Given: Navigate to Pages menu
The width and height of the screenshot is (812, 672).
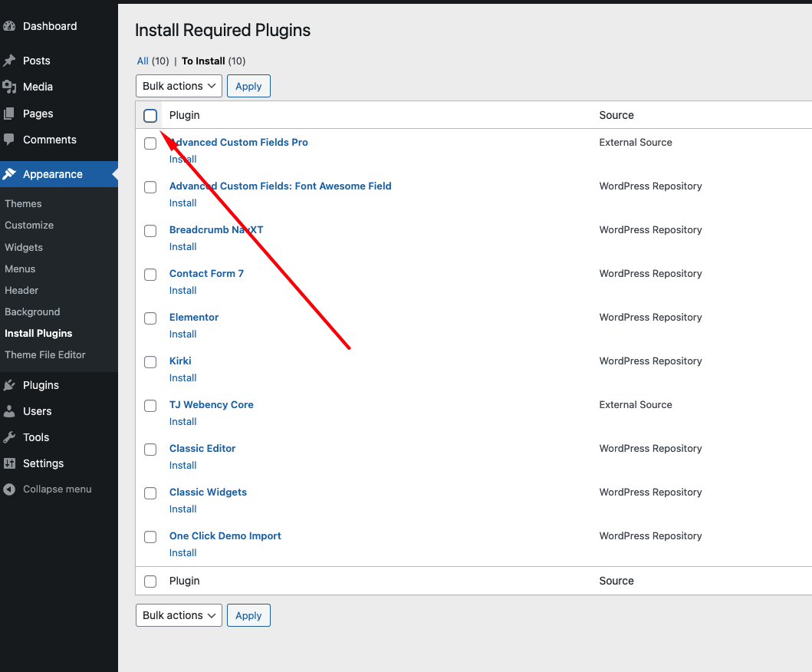Looking at the screenshot, I should coord(38,114).
